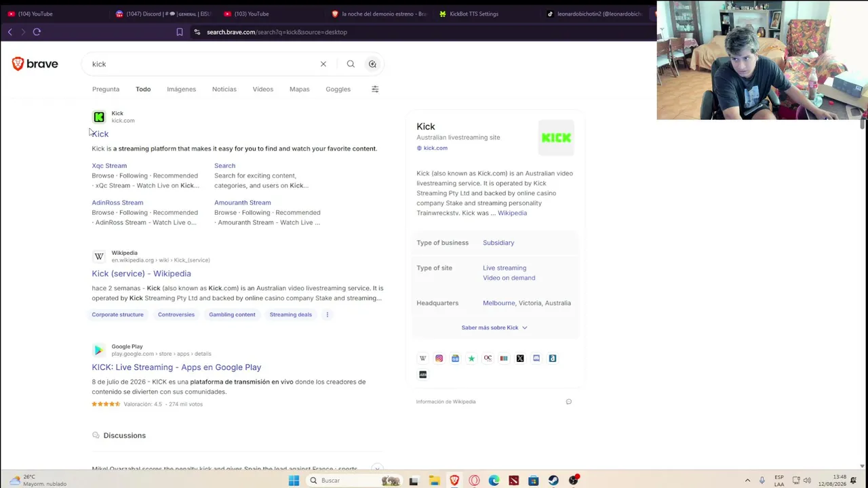Screen dimensions: 868x488
Task: Click the microphone icon in the system tray
Action: pos(762,481)
